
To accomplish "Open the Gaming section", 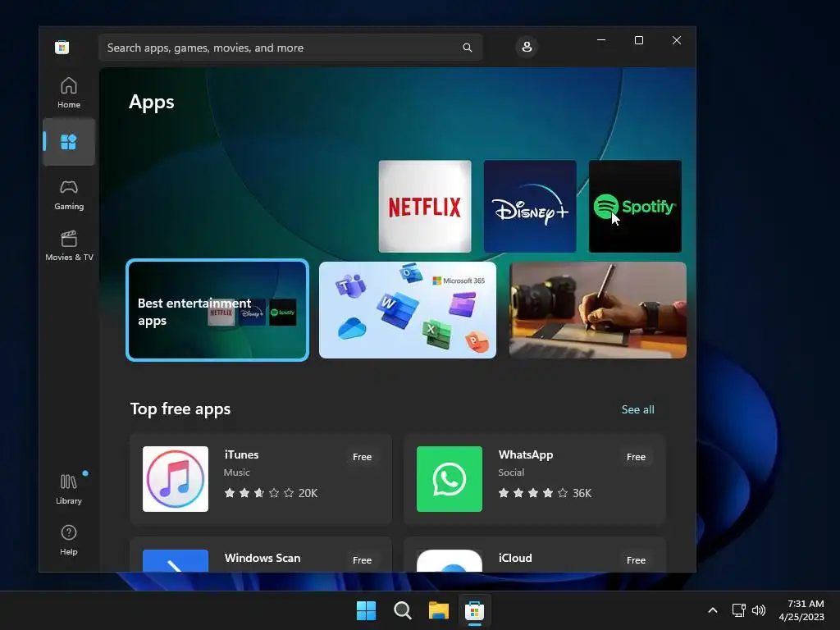I will (x=69, y=194).
